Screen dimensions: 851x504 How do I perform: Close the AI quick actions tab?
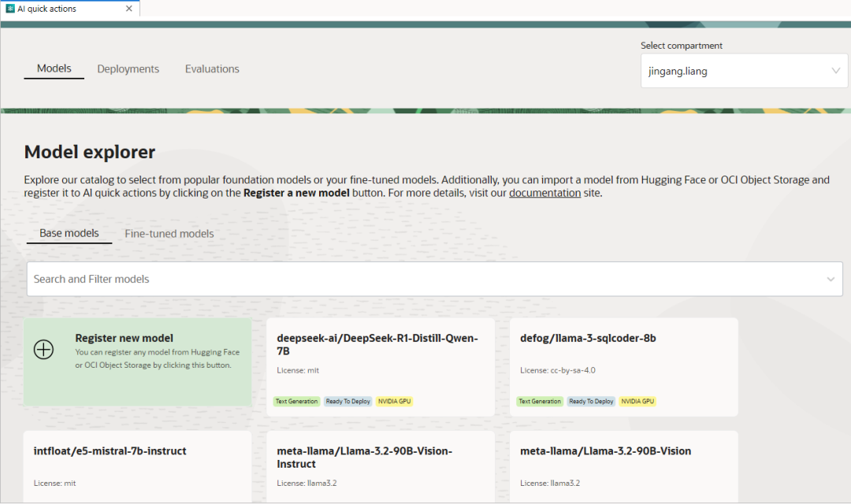point(128,9)
